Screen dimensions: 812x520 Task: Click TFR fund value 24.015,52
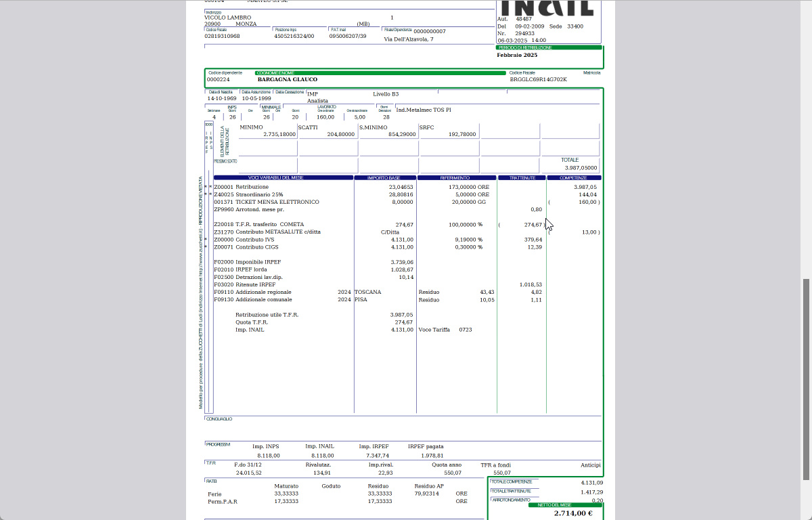[x=248, y=473]
